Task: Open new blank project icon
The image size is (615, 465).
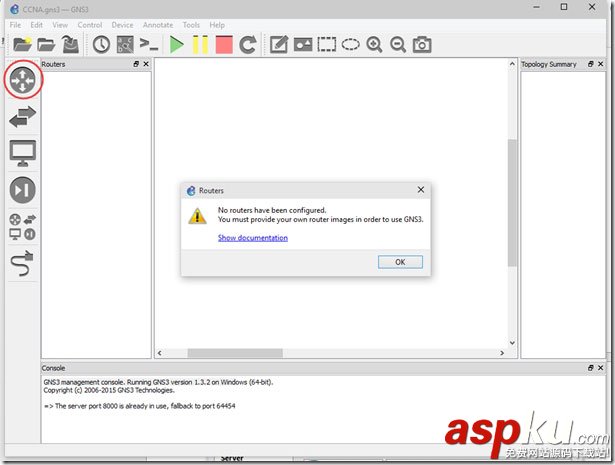Action: (22, 44)
